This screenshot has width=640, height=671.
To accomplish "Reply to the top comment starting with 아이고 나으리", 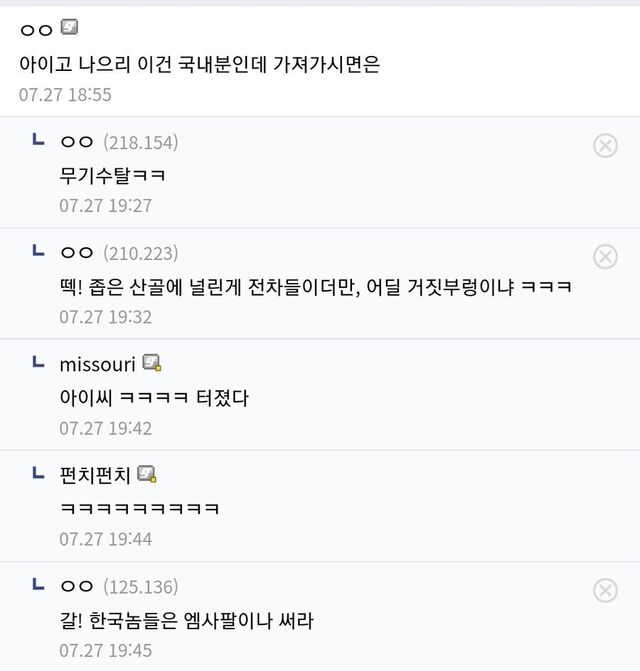I will (x=199, y=64).
